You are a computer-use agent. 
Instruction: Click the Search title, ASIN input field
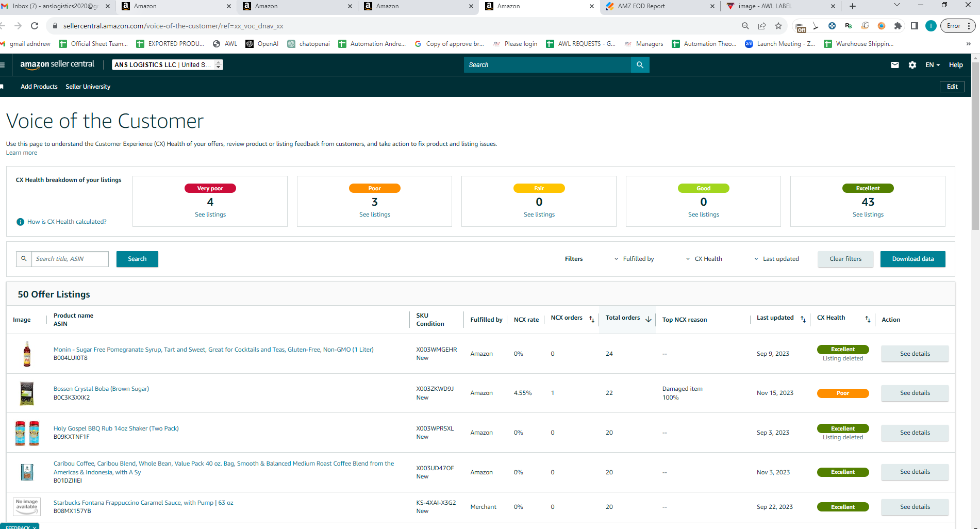(x=70, y=259)
